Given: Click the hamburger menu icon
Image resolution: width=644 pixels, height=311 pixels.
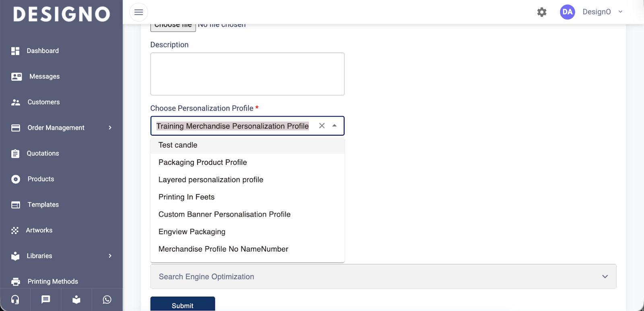Looking at the screenshot, I should [x=138, y=12].
